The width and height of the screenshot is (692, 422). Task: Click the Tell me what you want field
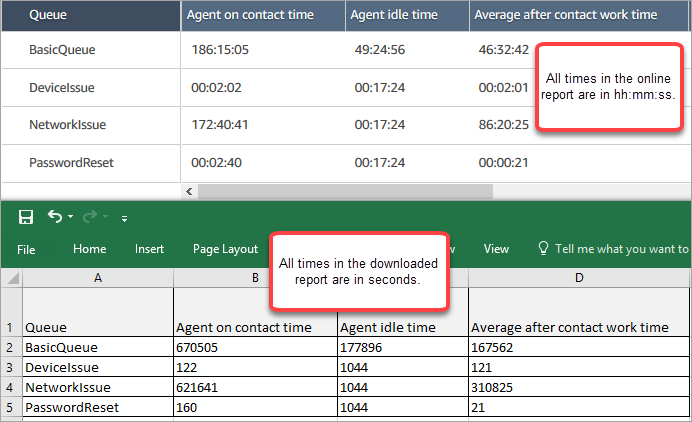tap(621, 249)
